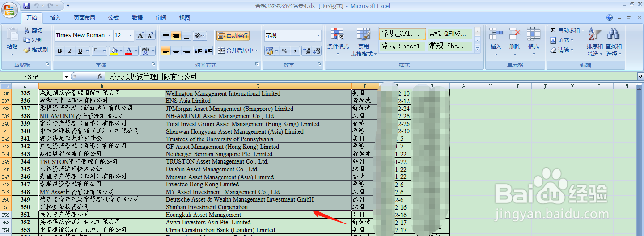The image size is (644, 236).
Task: Expand font name dropdown Times New Roman
Action: [110, 35]
